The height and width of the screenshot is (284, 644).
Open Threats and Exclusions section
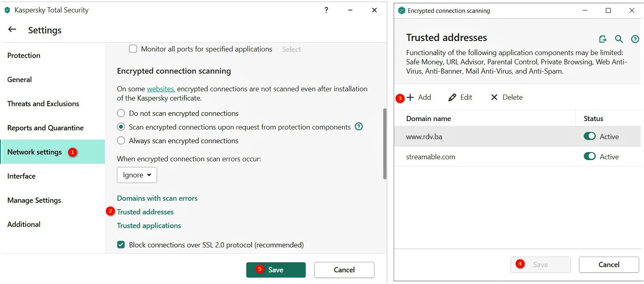(53, 104)
